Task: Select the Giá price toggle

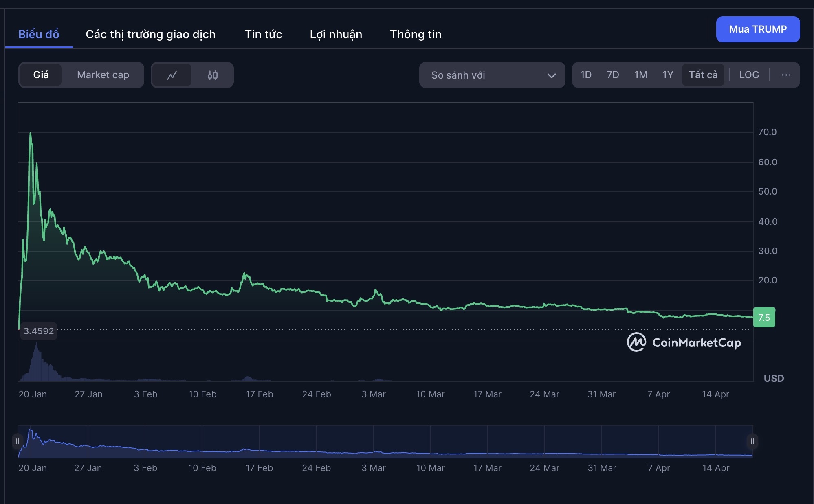Action: click(x=41, y=75)
